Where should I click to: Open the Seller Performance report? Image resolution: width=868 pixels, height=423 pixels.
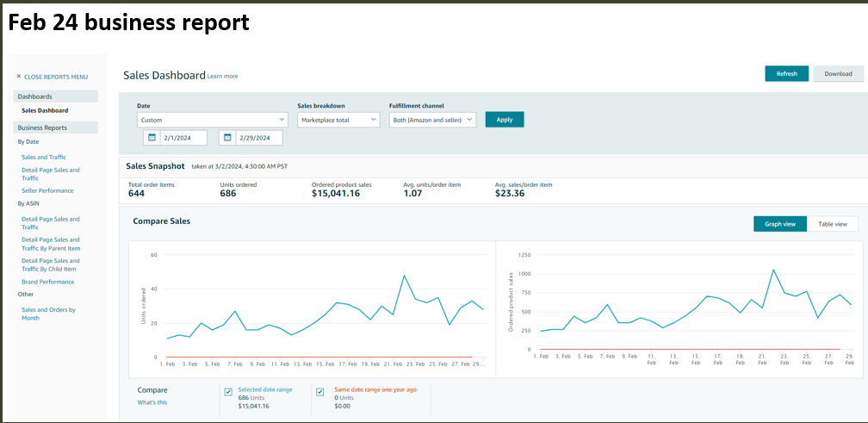[47, 190]
